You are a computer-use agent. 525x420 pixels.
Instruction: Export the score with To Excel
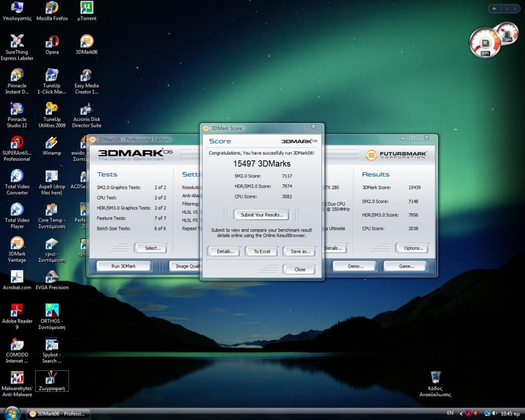point(262,252)
